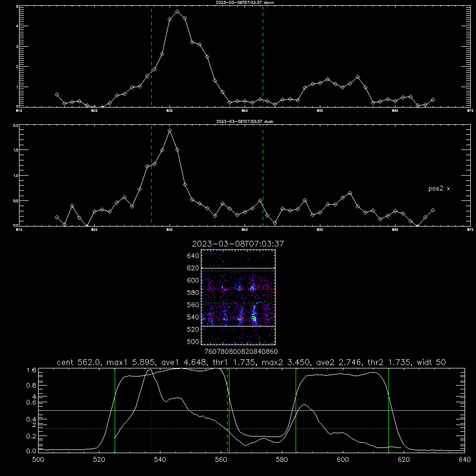This screenshot has height=476, width=476.
Task: Select y-axis label 4 on the dawn plot
Action: (x=17, y=26)
